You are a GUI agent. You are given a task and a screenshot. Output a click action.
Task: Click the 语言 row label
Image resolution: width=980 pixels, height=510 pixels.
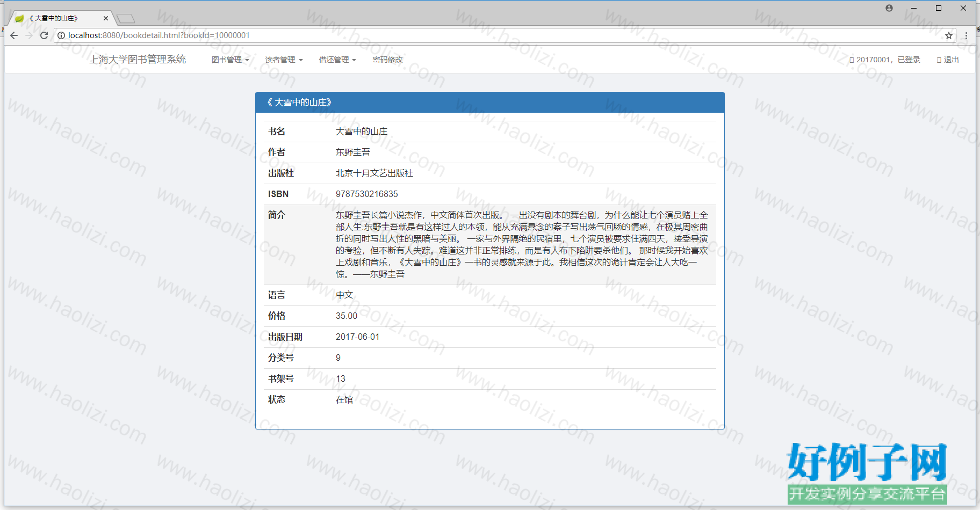pyautogui.click(x=277, y=295)
